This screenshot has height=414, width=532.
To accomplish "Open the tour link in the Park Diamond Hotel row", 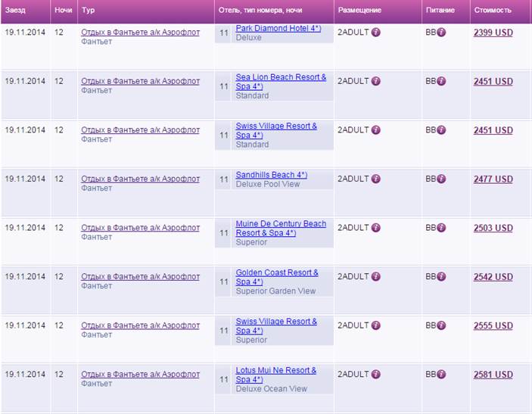I will [140, 33].
